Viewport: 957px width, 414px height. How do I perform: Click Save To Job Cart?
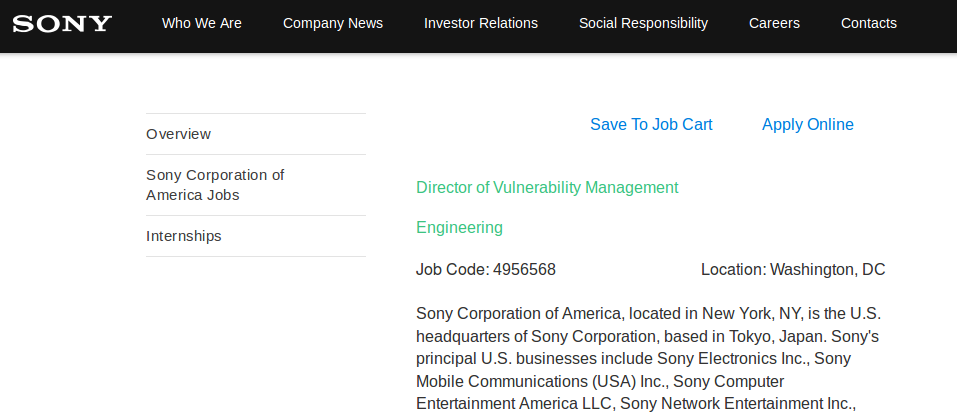(651, 125)
